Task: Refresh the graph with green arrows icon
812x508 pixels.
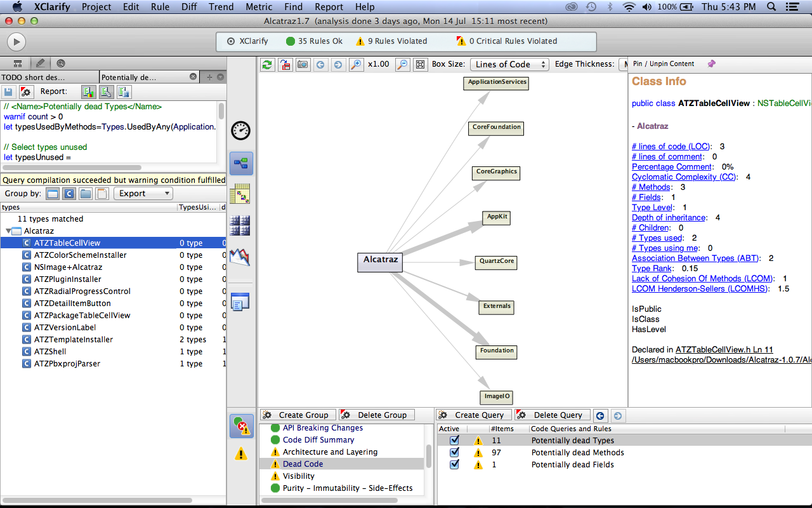Action: click(x=268, y=64)
